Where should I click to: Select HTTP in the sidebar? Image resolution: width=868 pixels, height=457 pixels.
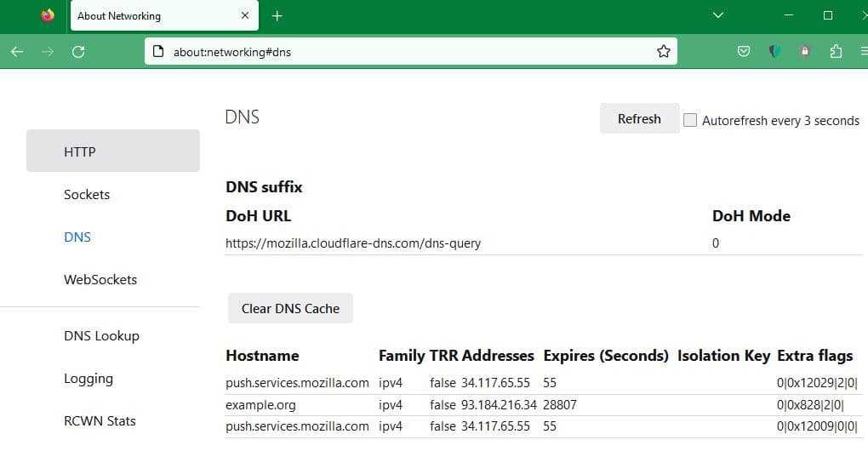pyautogui.click(x=112, y=151)
